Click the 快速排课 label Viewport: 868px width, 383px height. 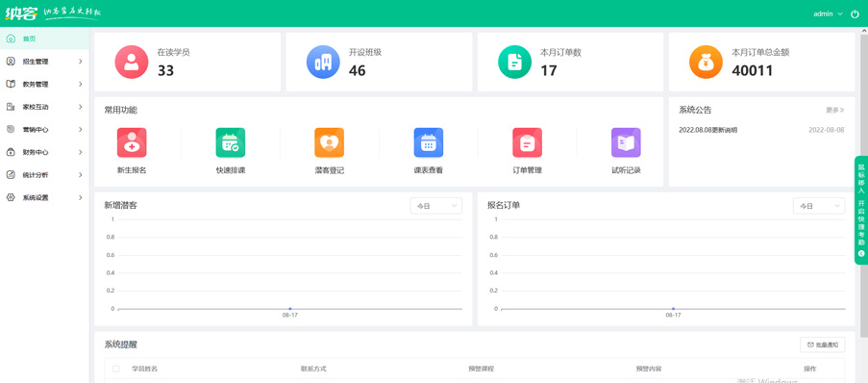231,170
